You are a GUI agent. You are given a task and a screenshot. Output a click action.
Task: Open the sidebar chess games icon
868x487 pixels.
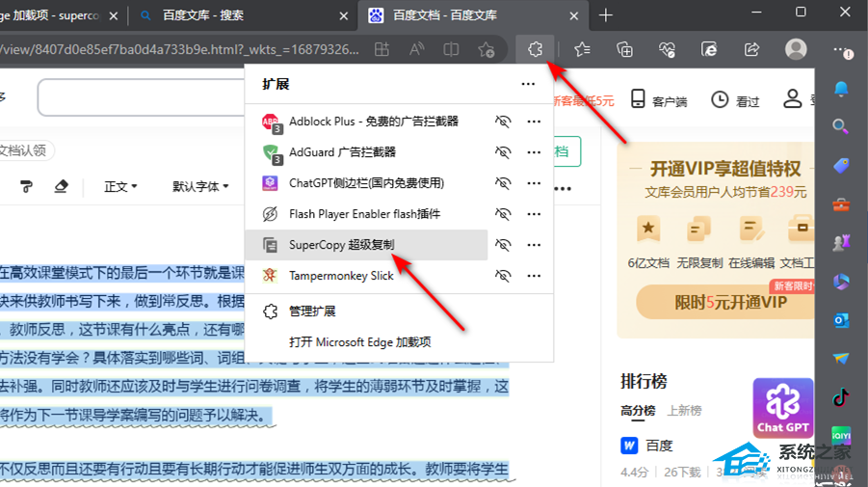841,243
